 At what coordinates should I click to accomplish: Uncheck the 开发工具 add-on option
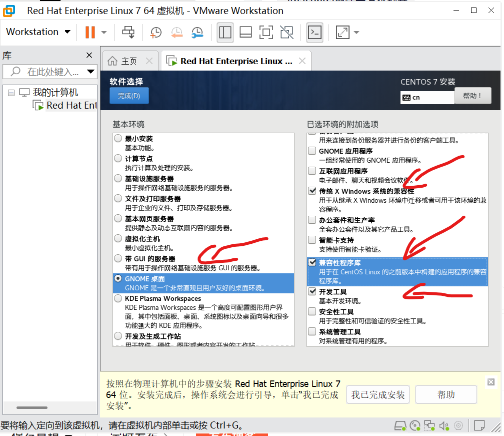(311, 291)
